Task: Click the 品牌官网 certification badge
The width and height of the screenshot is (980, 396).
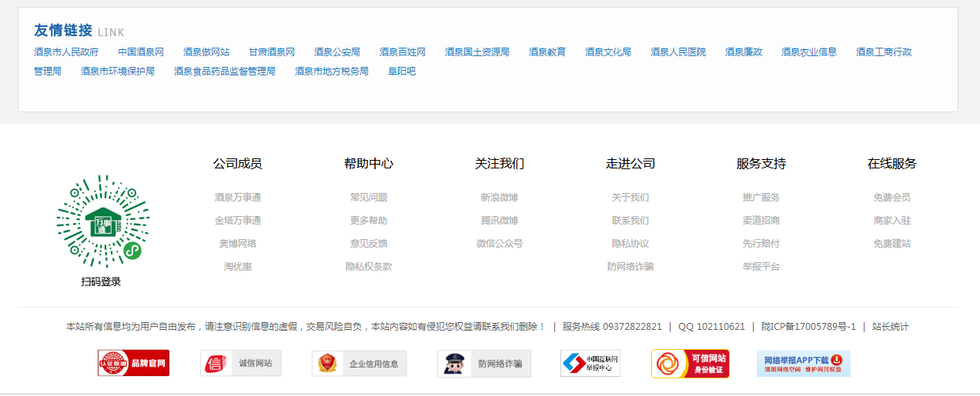Action: pyautogui.click(x=133, y=363)
